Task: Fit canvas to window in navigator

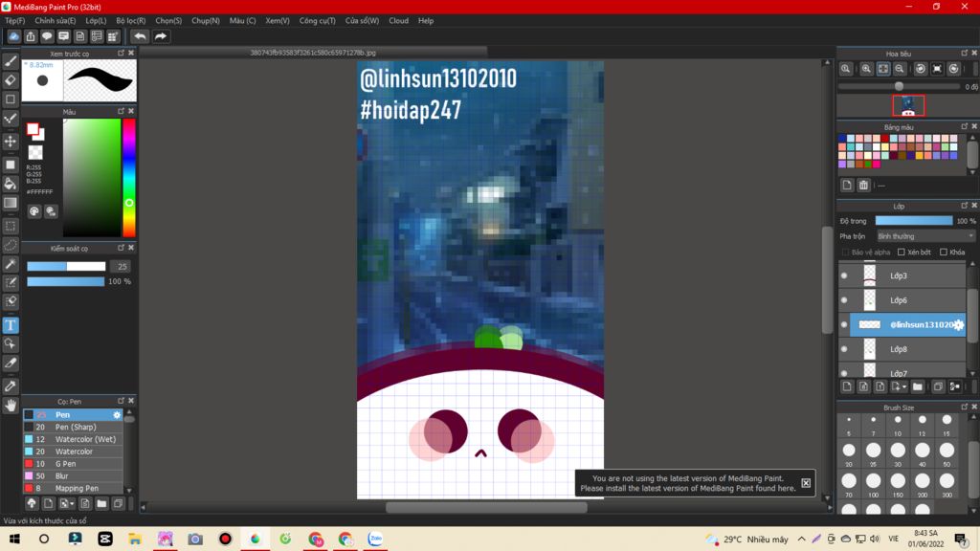Action: tap(883, 69)
